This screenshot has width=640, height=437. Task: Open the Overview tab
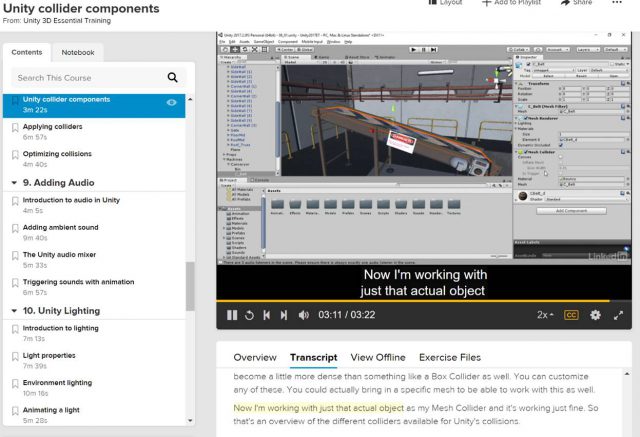coord(255,357)
